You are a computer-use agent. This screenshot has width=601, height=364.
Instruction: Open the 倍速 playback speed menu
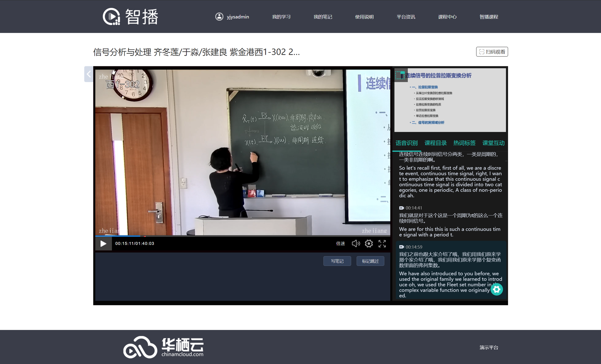click(x=340, y=244)
